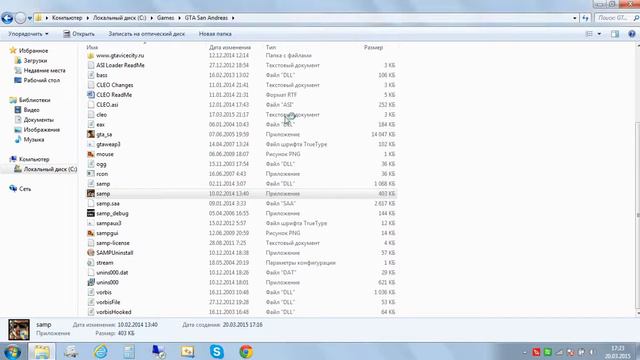Select Библиотеки in the navigation pane

tap(34, 100)
